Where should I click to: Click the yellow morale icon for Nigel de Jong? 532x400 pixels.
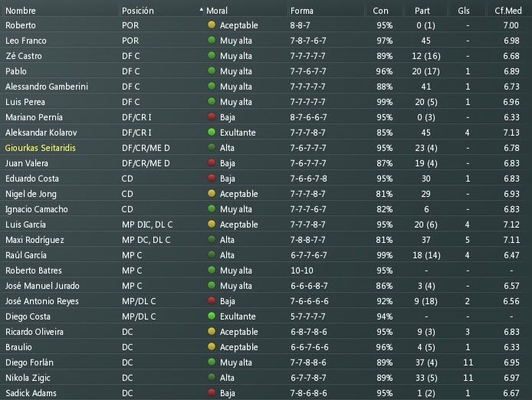pos(212,193)
